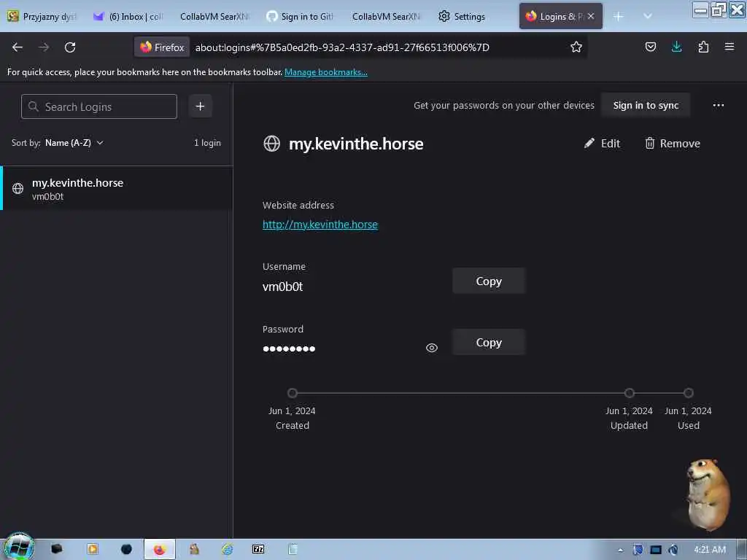Screen dimensions: 747x560
Task: Open the Downloads panel
Action: (x=676, y=47)
